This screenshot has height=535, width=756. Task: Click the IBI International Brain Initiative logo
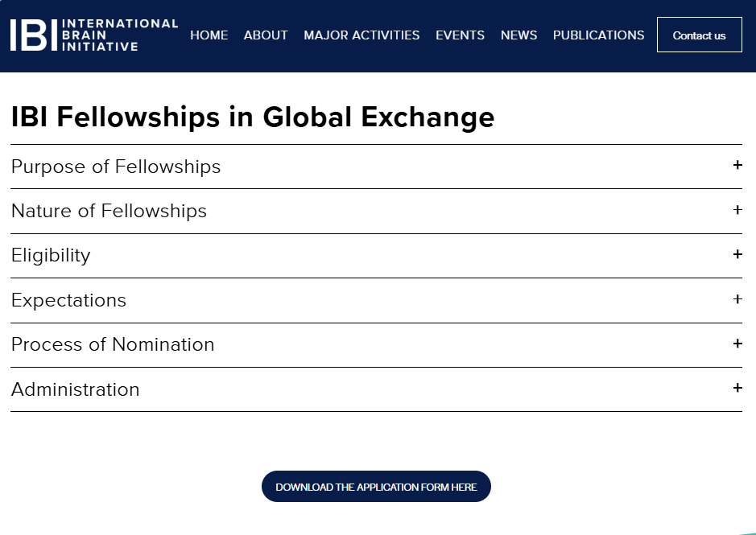(x=94, y=35)
